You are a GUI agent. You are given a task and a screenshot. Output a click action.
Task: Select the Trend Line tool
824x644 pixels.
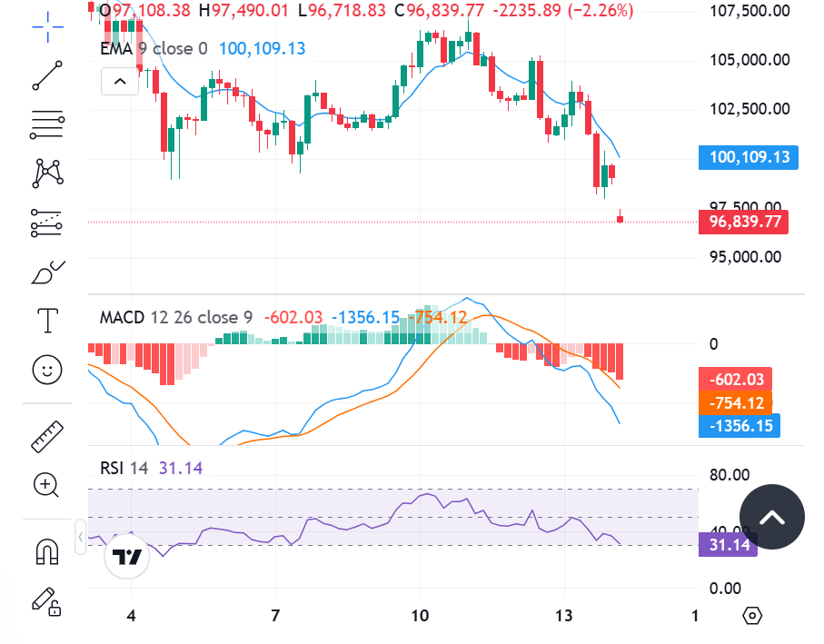point(47,74)
